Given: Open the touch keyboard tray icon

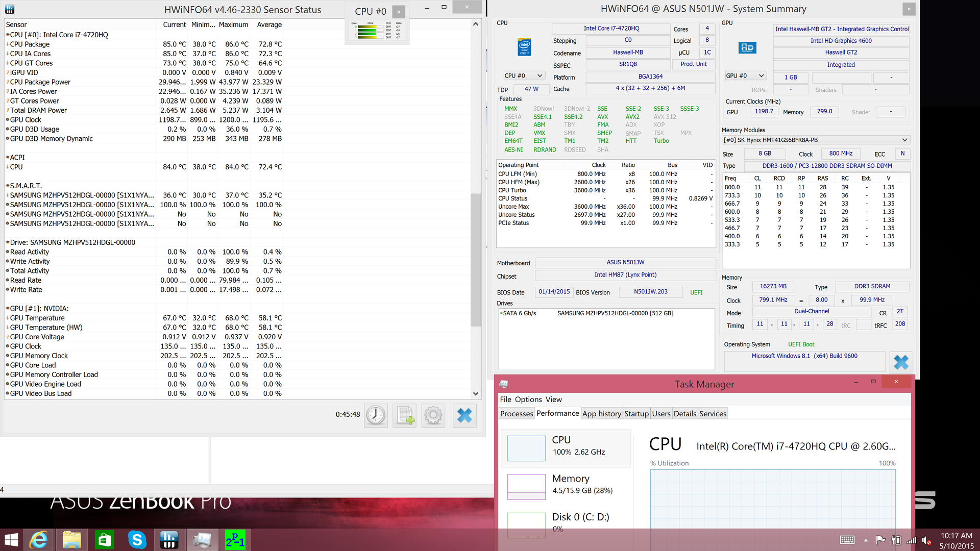Looking at the screenshot, I should pos(847,540).
